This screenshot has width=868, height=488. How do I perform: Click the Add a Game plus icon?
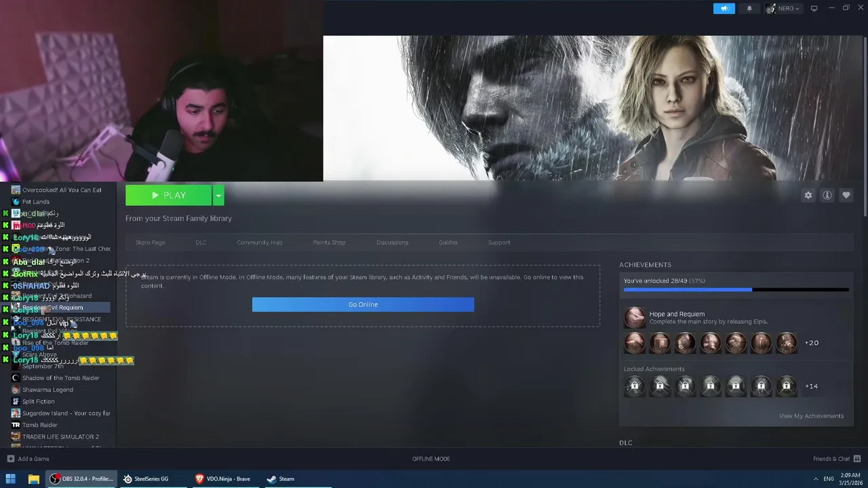point(10,459)
